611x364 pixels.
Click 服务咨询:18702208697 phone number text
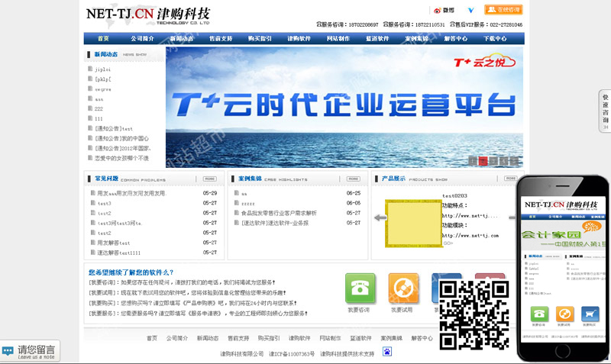pyautogui.click(x=348, y=24)
